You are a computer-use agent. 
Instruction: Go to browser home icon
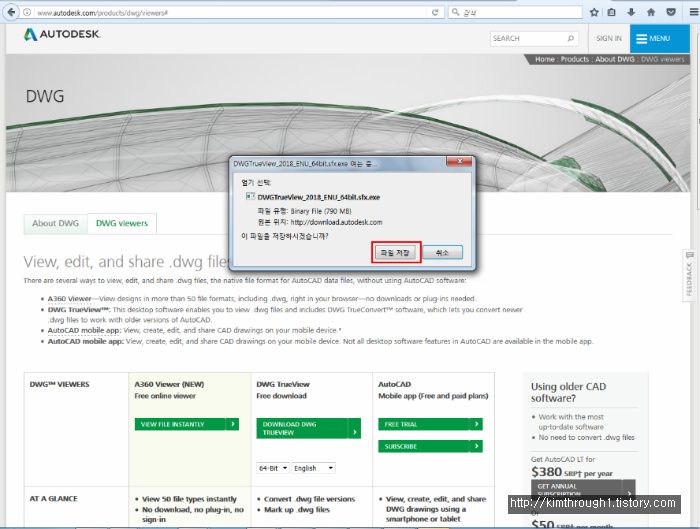pyautogui.click(x=651, y=12)
